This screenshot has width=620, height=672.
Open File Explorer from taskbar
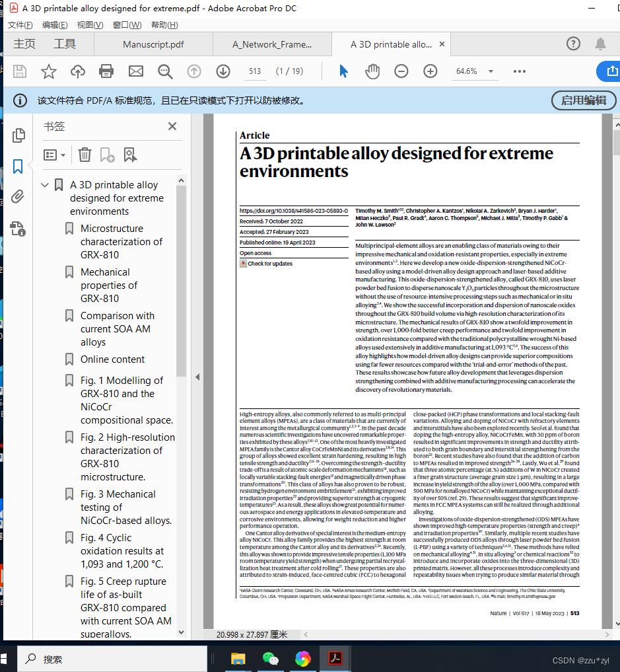238,659
